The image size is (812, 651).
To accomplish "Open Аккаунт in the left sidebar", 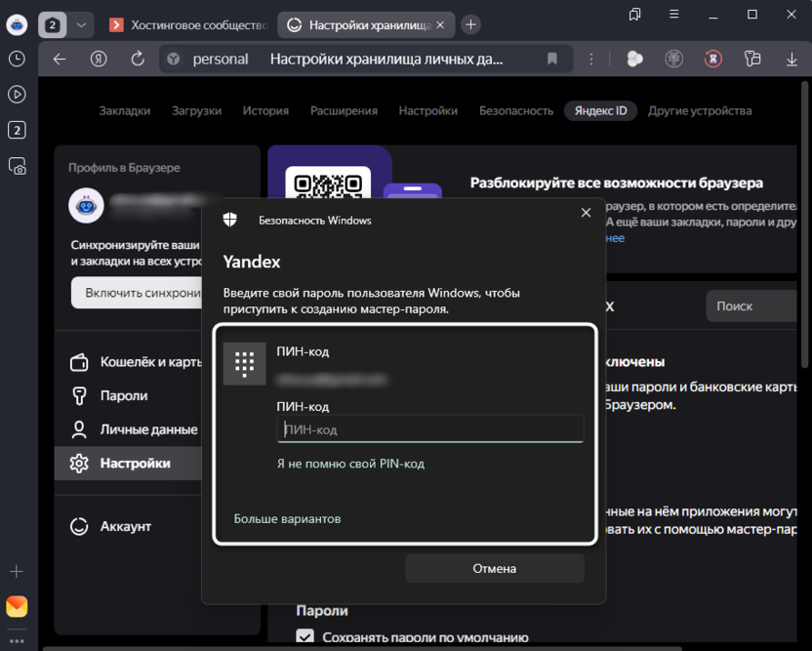I will 130,526.
